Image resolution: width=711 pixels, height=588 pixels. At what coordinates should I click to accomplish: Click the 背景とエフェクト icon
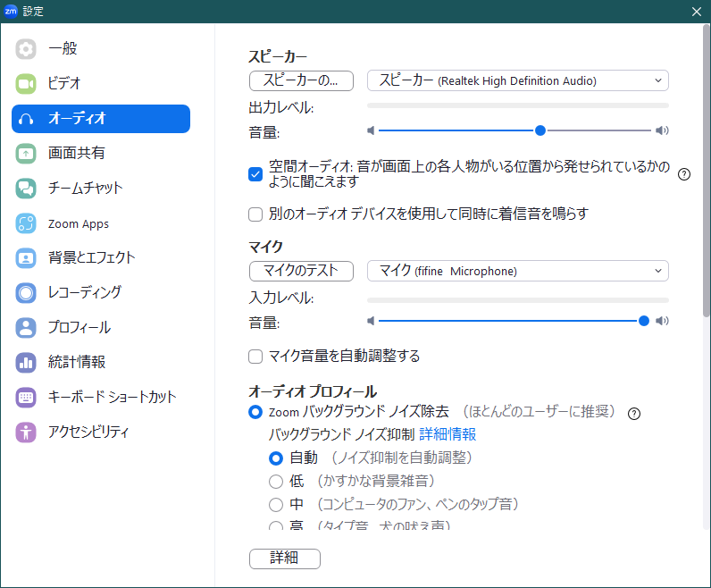pos(26,257)
